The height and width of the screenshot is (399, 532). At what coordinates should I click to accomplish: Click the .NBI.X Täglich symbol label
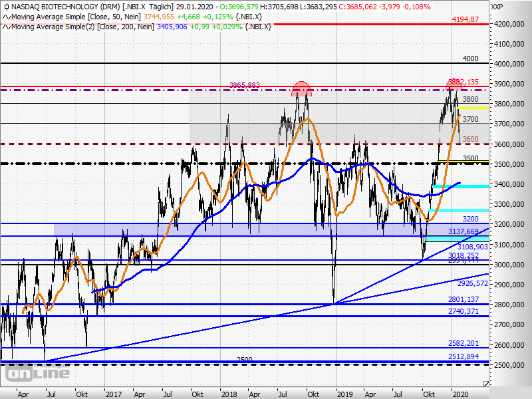(x=148, y=7)
